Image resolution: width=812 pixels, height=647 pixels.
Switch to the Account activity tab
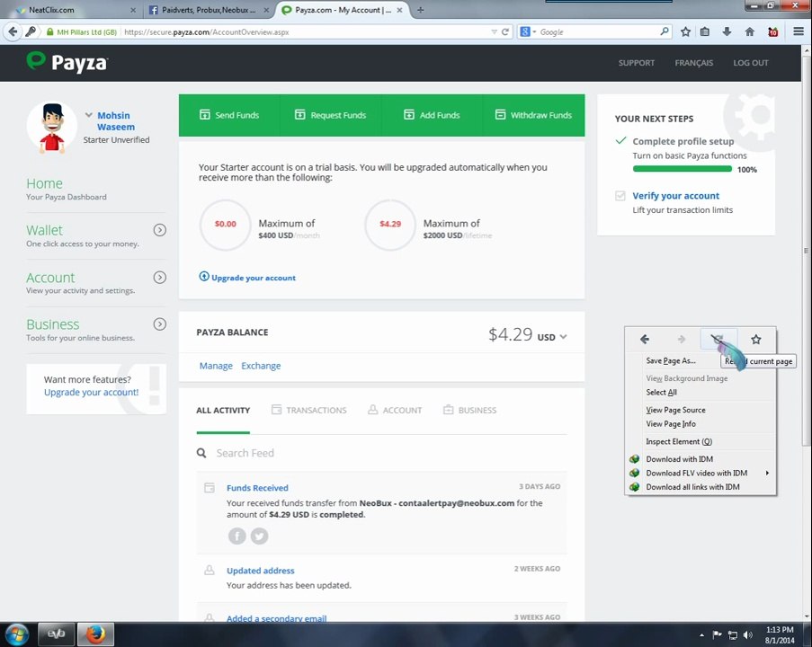click(395, 410)
